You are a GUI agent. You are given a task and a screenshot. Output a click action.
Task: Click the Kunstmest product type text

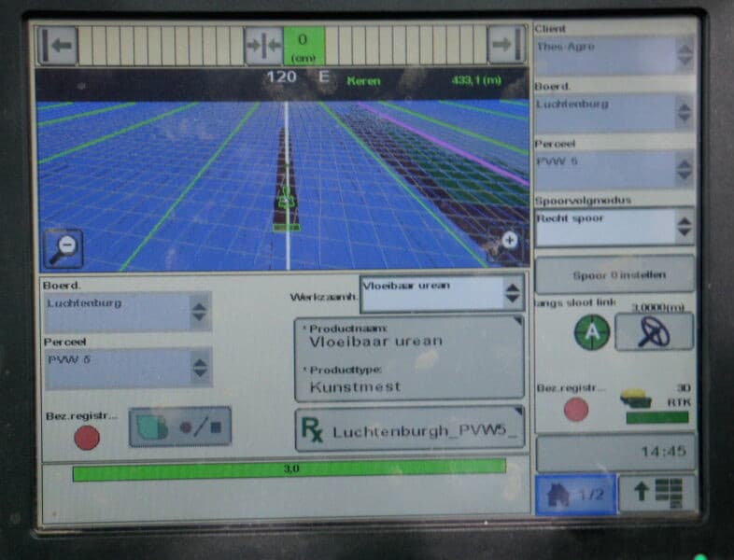coord(355,387)
